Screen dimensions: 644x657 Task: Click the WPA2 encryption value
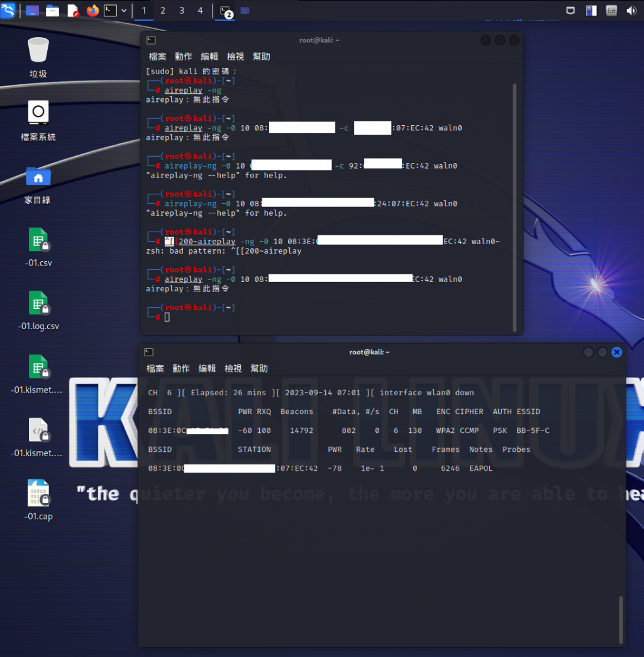point(445,430)
